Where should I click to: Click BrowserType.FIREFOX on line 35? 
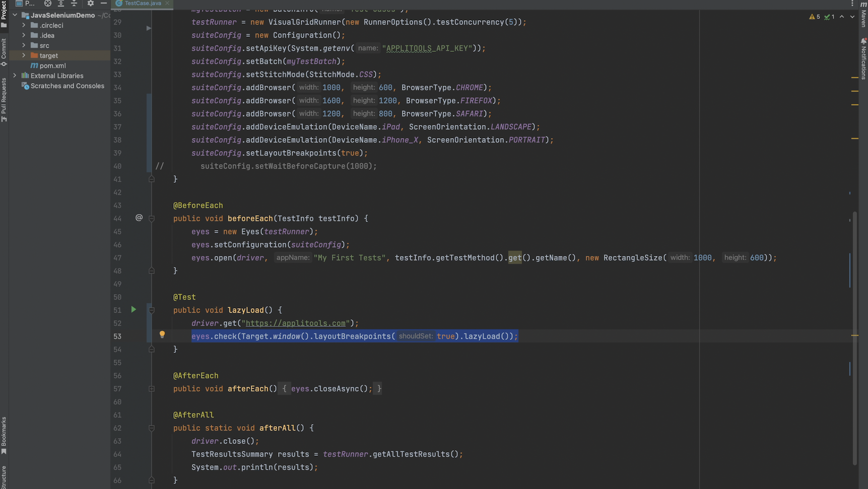tap(449, 101)
